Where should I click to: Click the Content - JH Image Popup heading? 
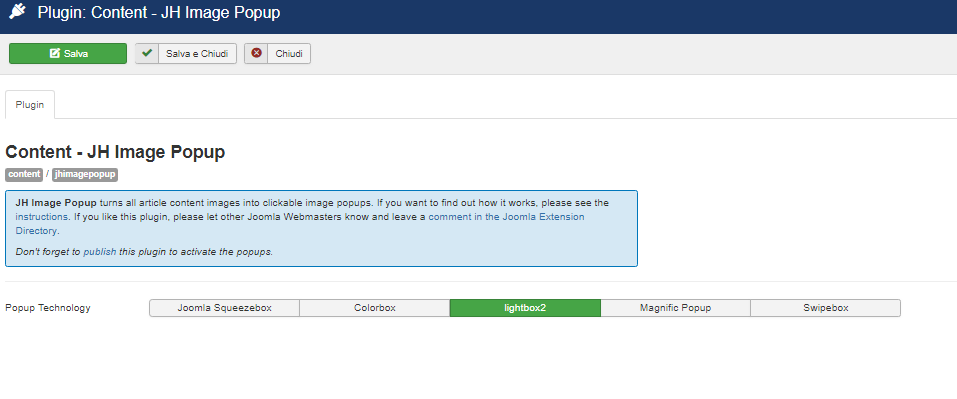[115, 152]
